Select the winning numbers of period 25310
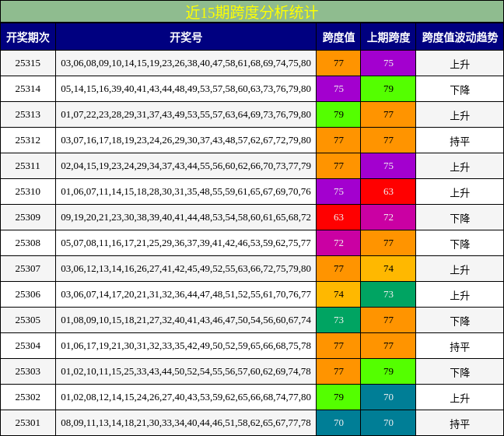 (x=186, y=192)
